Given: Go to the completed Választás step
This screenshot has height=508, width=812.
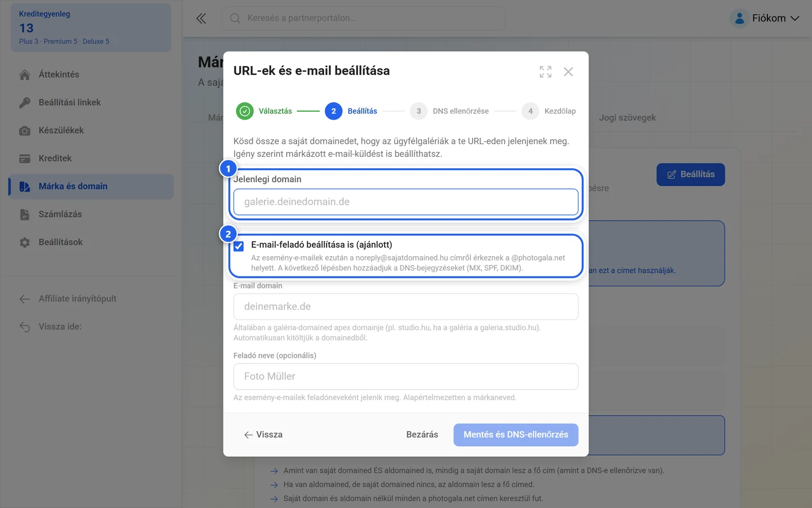Looking at the screenshot, I should (x=264, y=111).
